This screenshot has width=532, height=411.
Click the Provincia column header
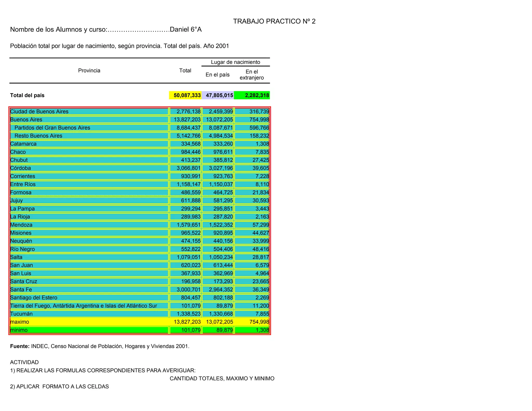(89, 71)
